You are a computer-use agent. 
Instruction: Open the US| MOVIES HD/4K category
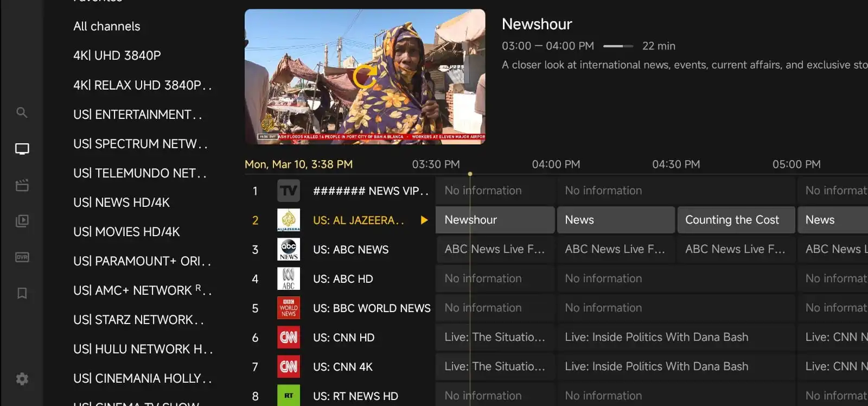click(126, 232)
